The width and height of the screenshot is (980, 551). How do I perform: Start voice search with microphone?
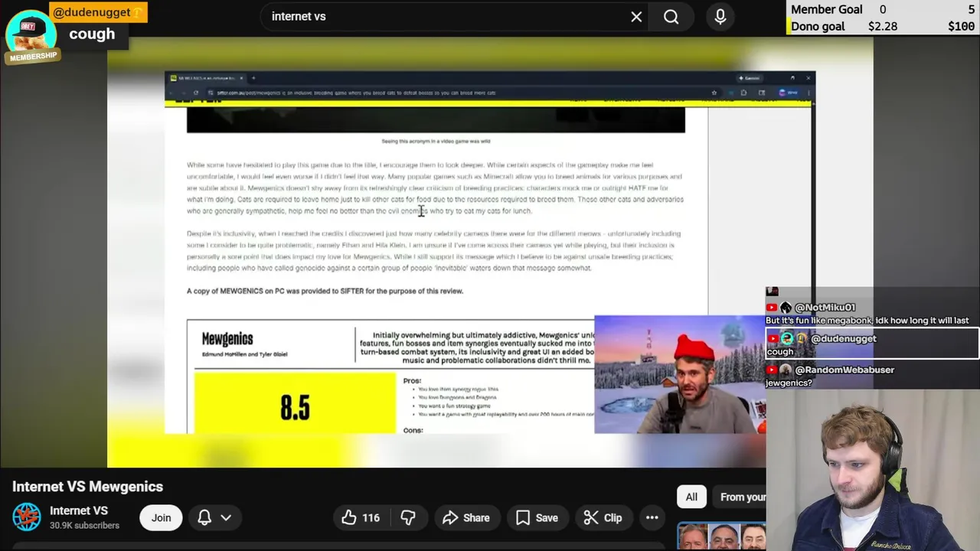(720, 17)
